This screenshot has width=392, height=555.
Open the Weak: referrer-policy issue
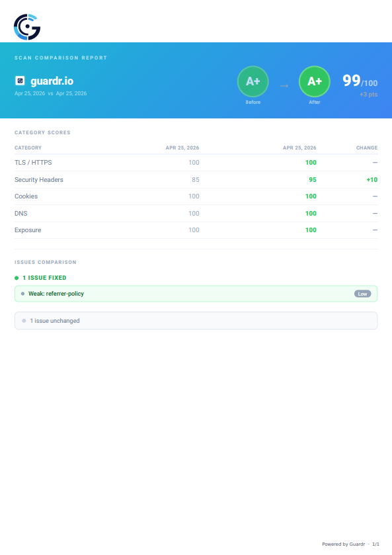coord(196,294)
